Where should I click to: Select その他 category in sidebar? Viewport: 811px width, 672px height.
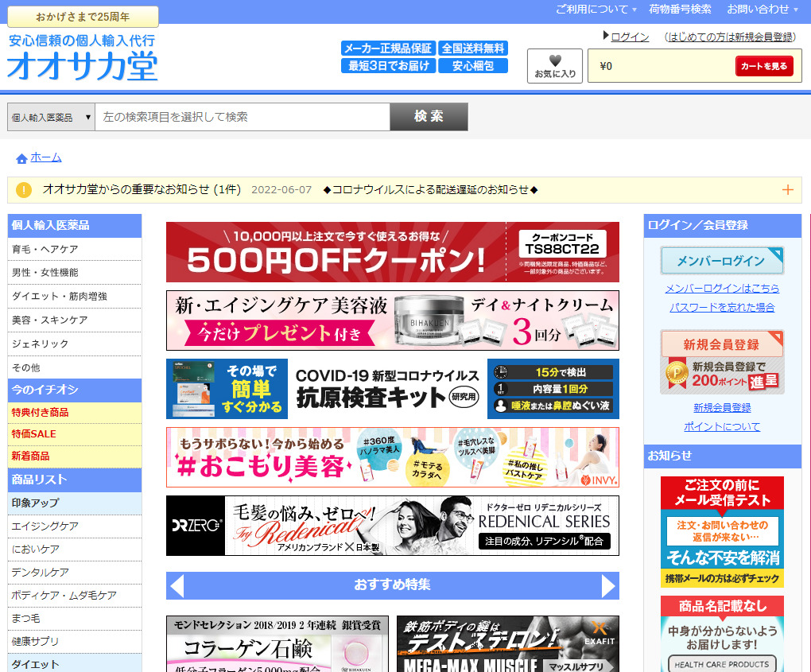click(x=75, y=368)
